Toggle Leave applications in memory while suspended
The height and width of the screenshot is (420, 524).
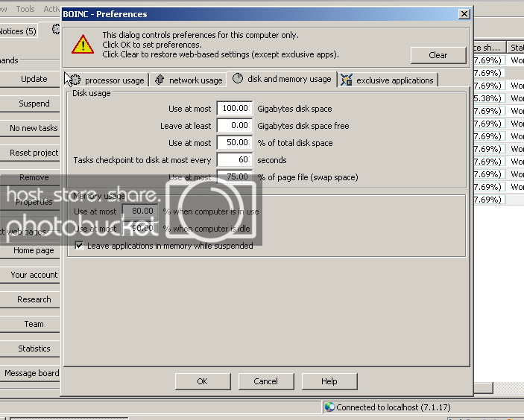80,245
